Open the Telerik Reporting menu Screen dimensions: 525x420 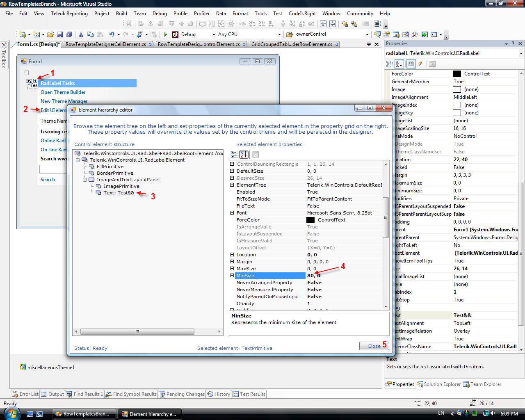coord(69,14)
